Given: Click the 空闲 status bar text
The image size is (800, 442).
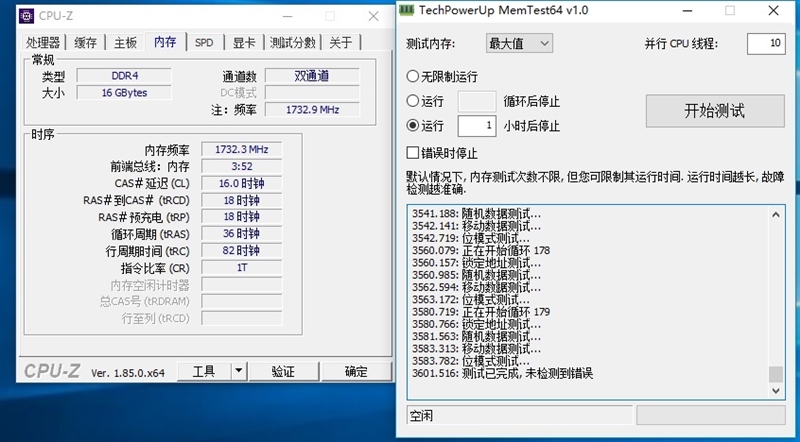Looking at the screenshot, I should (x=421, y=415).
